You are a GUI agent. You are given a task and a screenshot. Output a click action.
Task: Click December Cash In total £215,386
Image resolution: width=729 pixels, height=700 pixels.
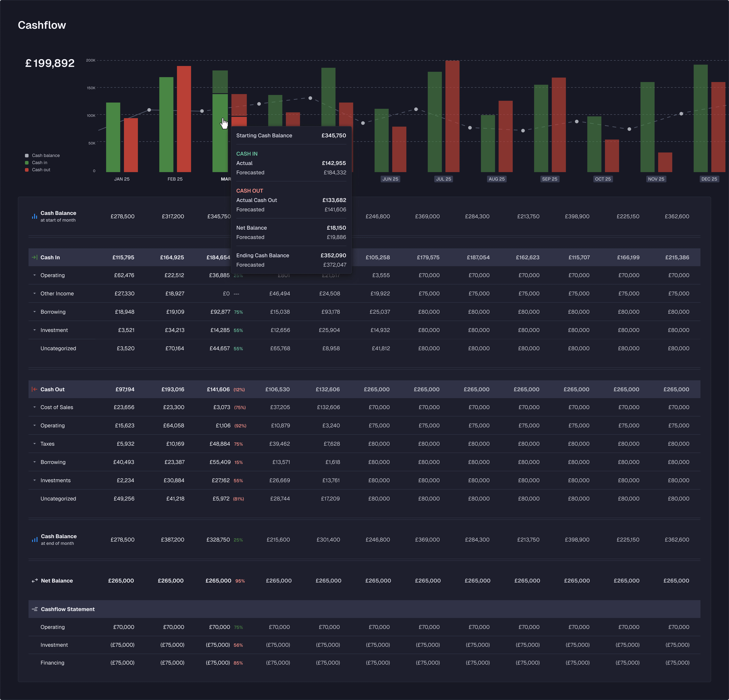click(x=677, y=257)
